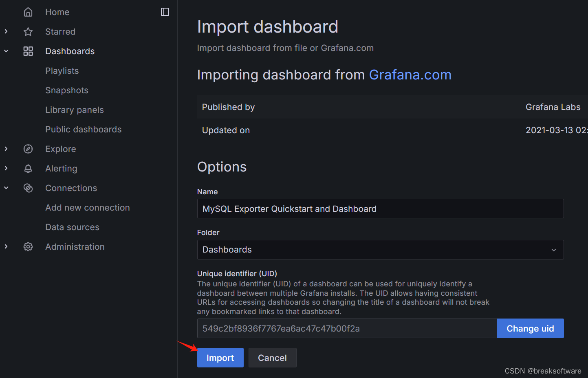Go to Home in sidebar
Screen dimensions: 588x378
click(57, 12)
